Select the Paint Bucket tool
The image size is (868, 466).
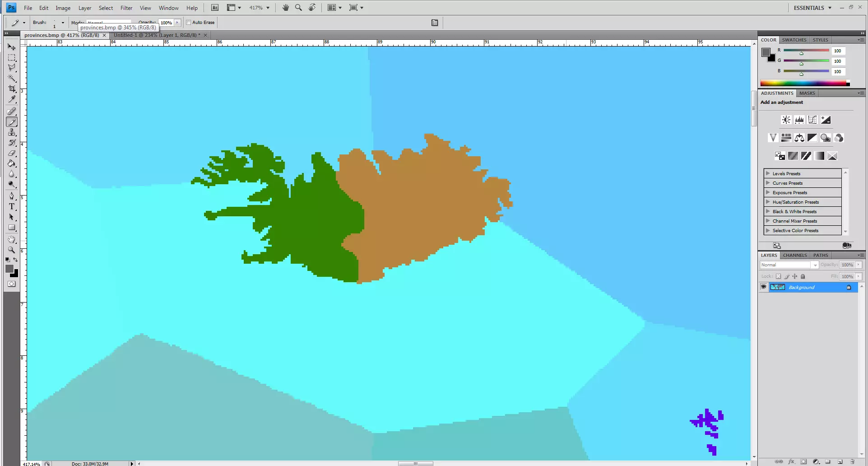(x=12, y=163)
